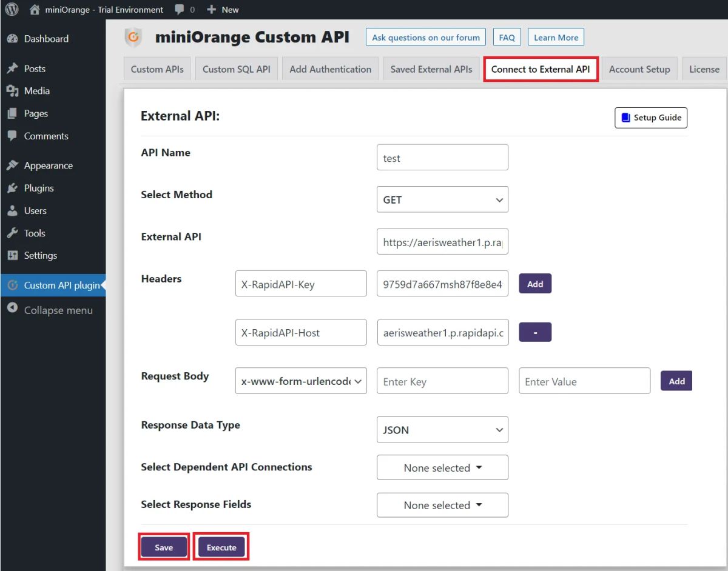Click Ask questions on our forum
Screen dimensions: 728x571
tap(426, 38)
